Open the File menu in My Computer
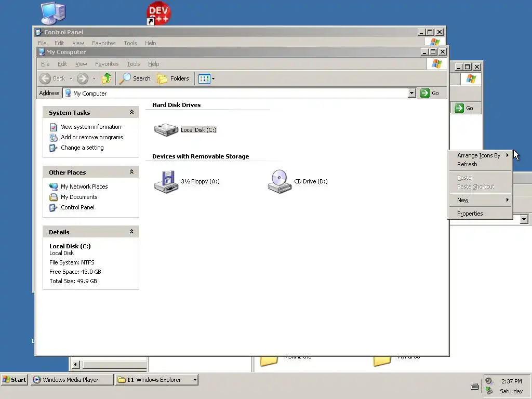 point(45,64)
